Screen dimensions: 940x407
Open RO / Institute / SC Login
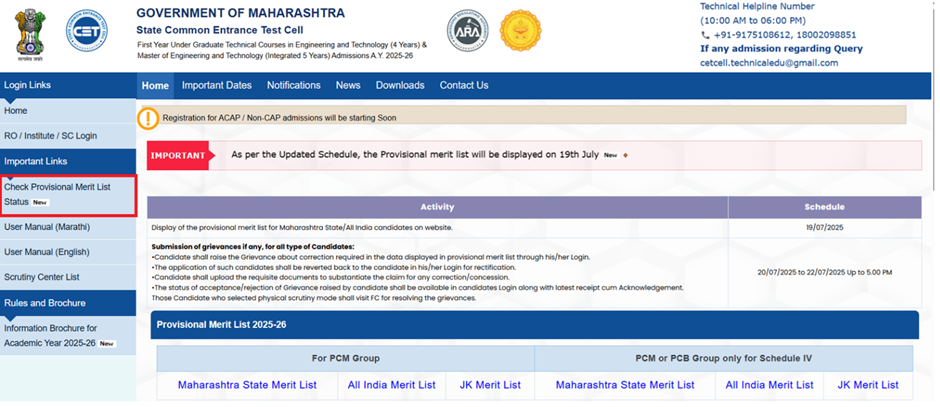[x=51, y=135]
